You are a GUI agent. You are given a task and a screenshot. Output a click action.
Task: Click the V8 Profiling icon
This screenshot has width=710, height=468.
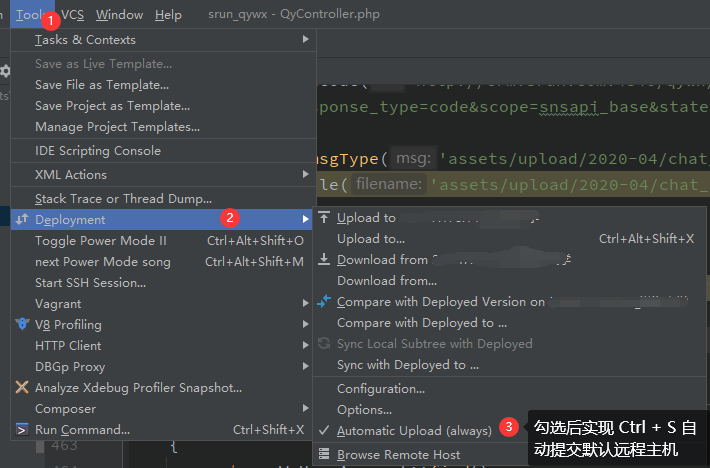coord(22,324)
